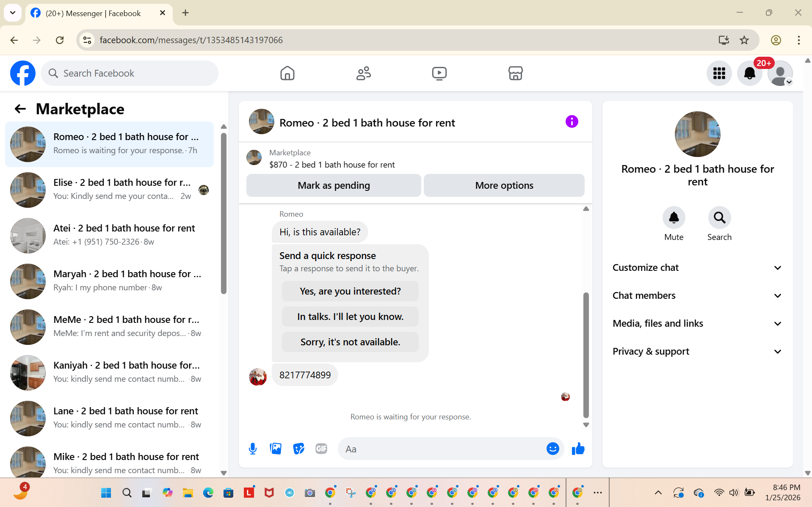This screenshot has height=507, width=812.
Task: Open Elise's conversation
Action: (x=109, y=190)
